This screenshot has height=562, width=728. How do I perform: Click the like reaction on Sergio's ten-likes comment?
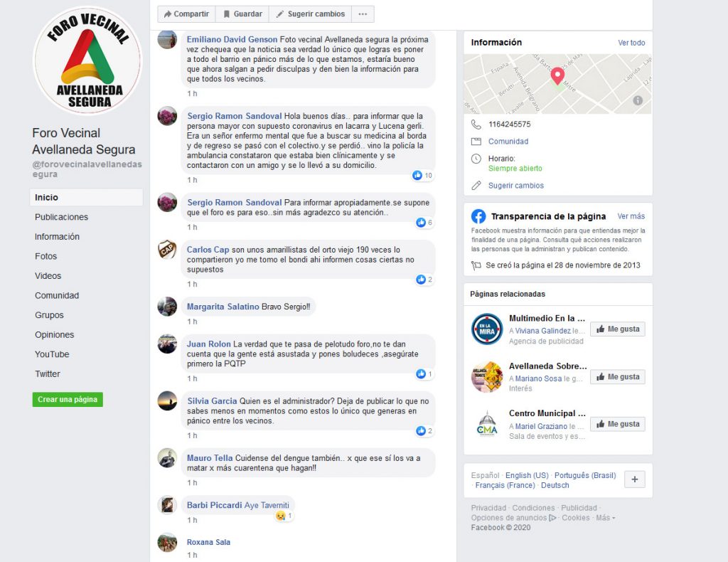pyautogui.click(x=417, y=175)
